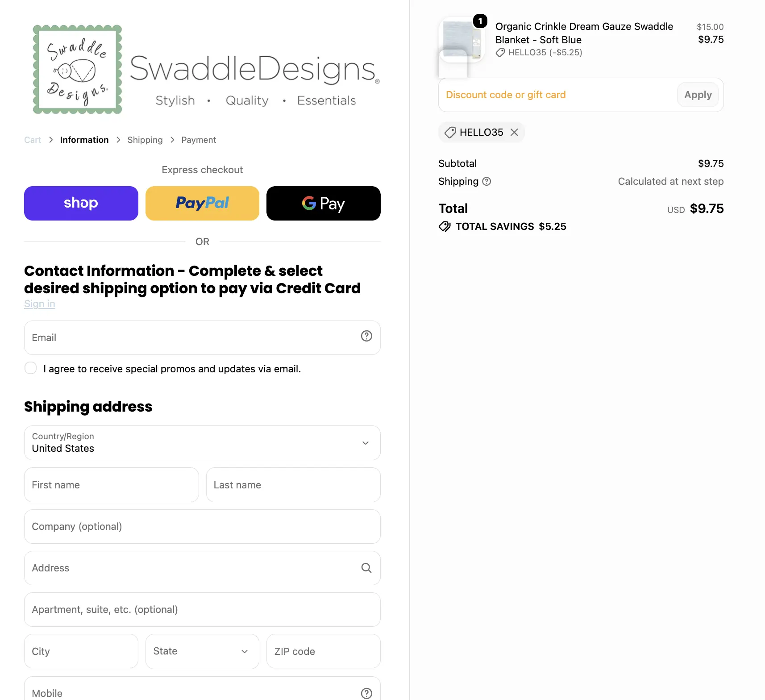Apply the discount code

pyautogui.click(x=698, y=95)
